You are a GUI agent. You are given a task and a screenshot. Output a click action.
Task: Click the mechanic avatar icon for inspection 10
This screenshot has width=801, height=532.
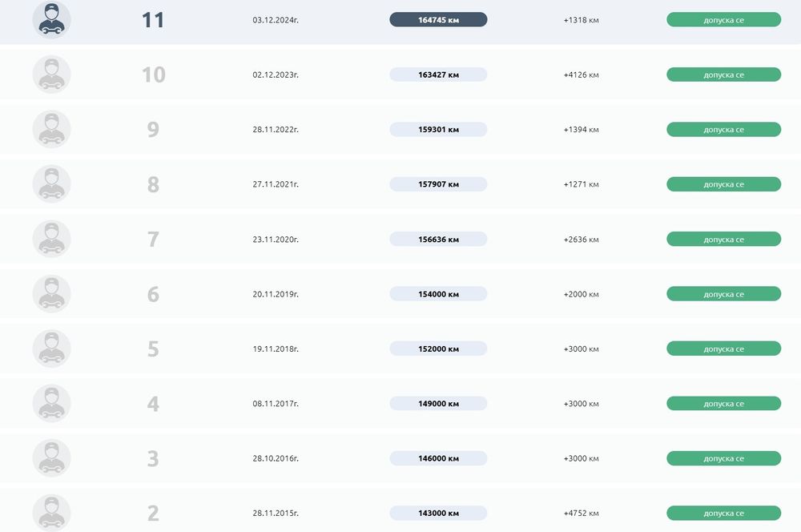coord(51,75)
